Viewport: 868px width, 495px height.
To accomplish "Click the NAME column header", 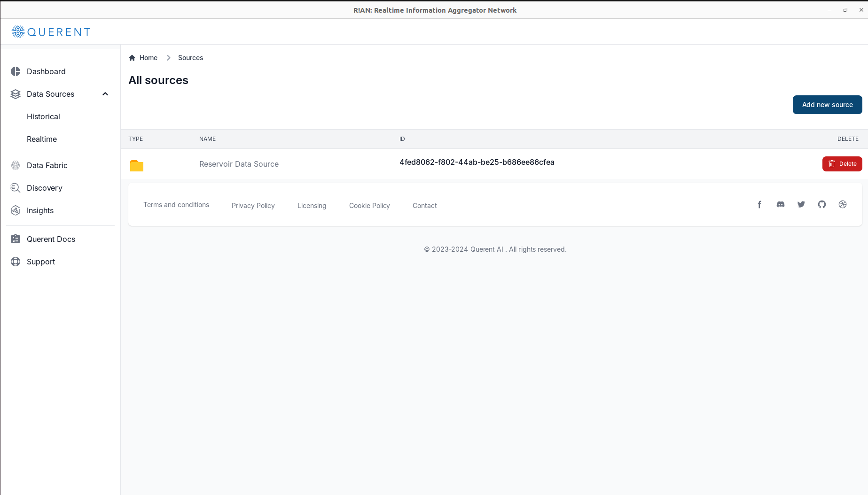I will [x=207, y=139].
